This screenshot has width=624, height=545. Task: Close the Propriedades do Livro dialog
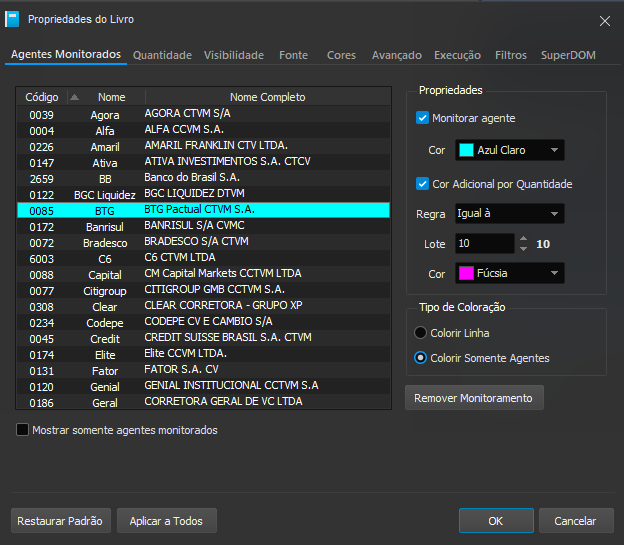pos(604,21)
